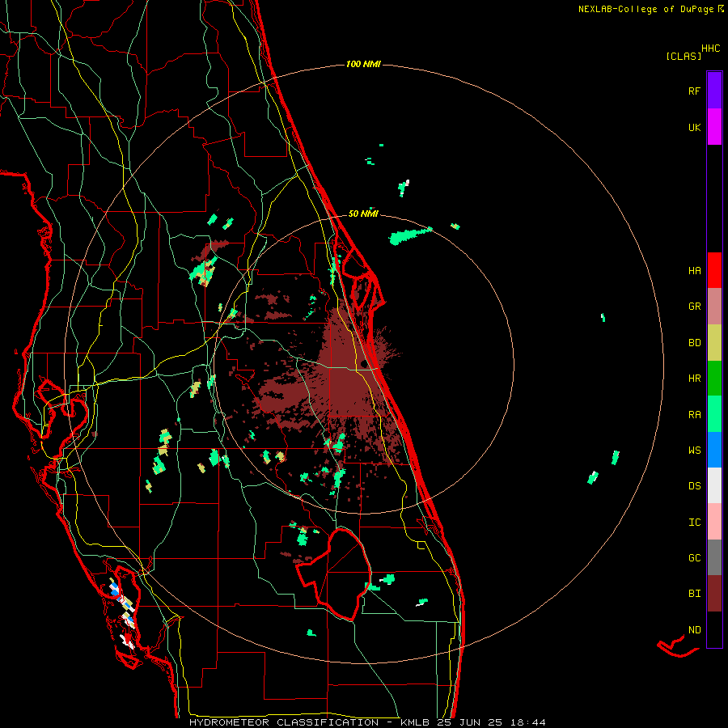The width and height of the screenshot is (728, 728).
Task: Click the "[CLAS]" units label
Action: [x=684, y=56]
